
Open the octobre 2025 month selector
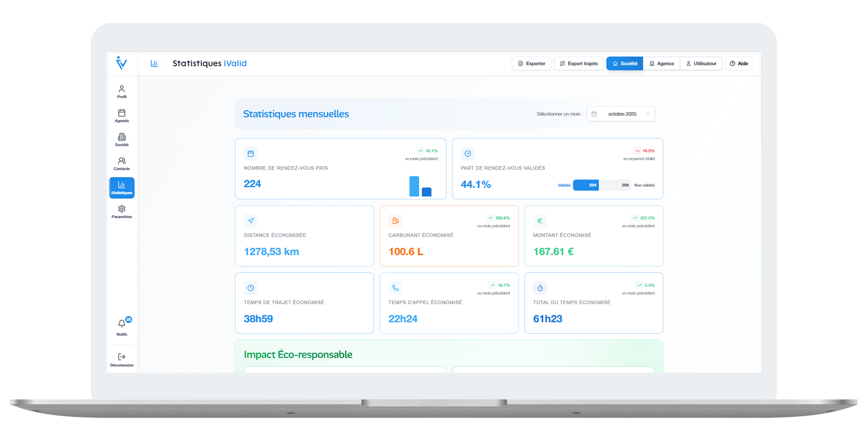(x=622, y=113)
